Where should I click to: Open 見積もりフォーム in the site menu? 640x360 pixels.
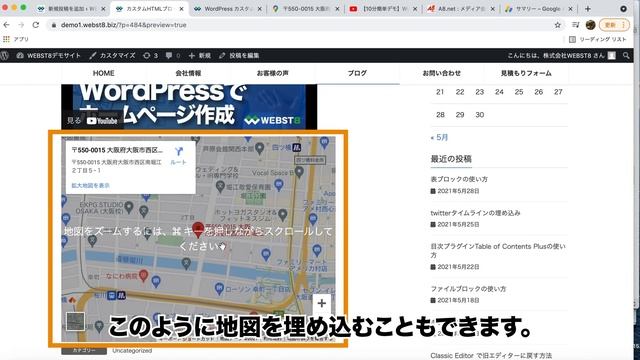[x=526, y=73]
